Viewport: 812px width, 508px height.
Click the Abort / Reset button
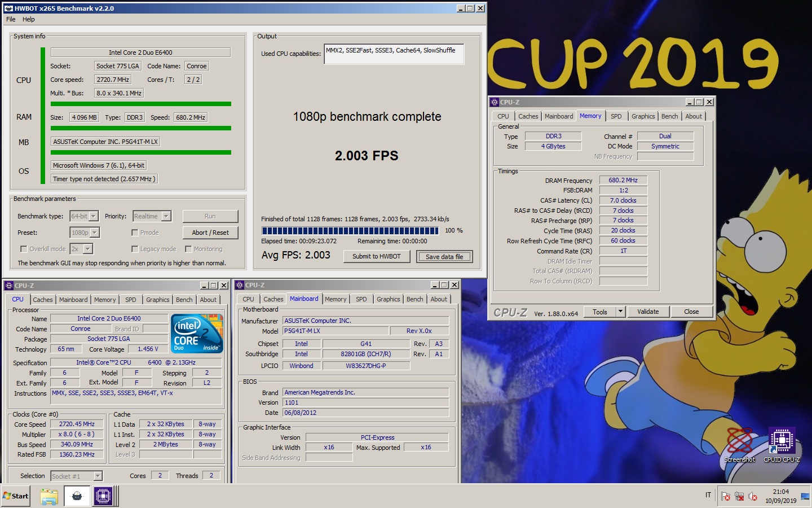(x=210, y=233)
